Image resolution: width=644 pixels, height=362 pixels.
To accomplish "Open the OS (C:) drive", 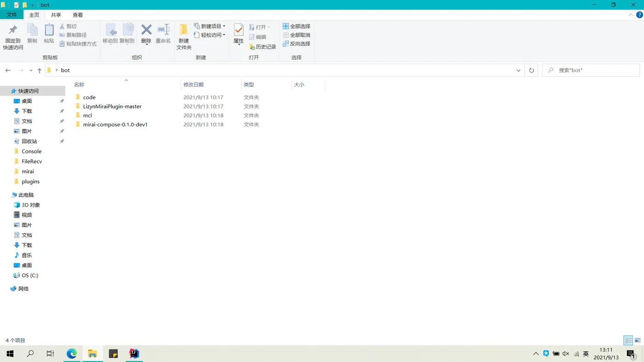I will (30, 276).
